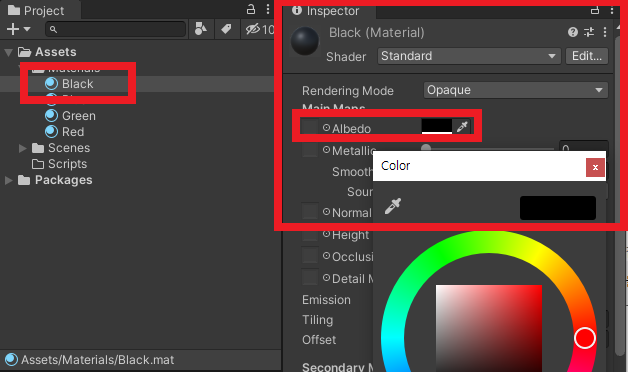
Task: Select the Black material
Action: 69,84
